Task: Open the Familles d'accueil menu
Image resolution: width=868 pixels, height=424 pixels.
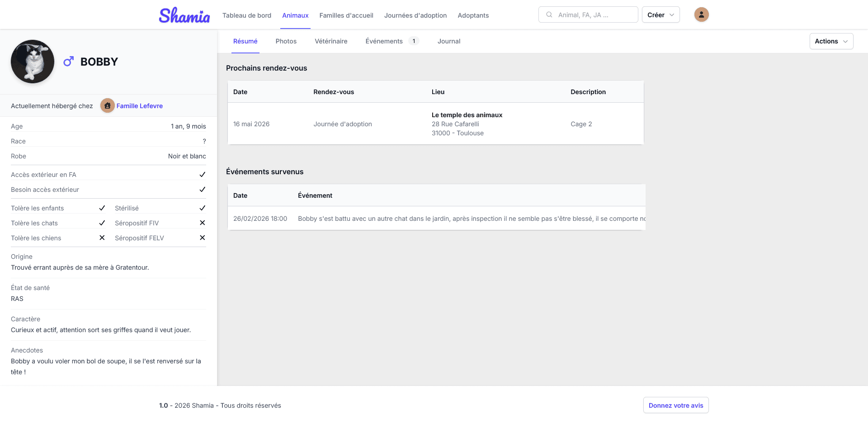Action: tap(346, 15)
